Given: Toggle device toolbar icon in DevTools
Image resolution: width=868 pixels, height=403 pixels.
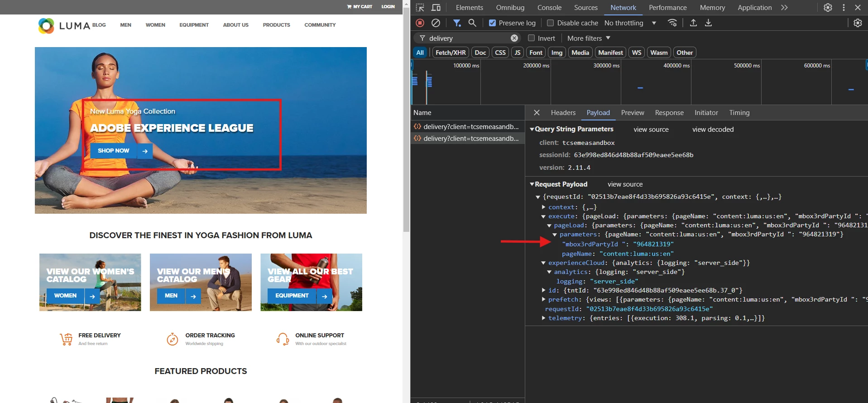Looking at the screenshot, I should pos(436,8).
